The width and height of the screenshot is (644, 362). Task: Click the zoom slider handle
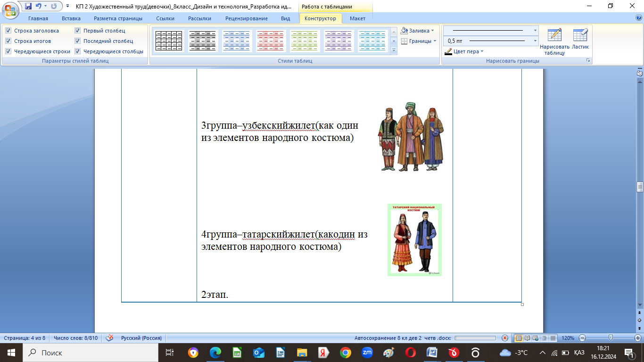click(x=611, y=338)
